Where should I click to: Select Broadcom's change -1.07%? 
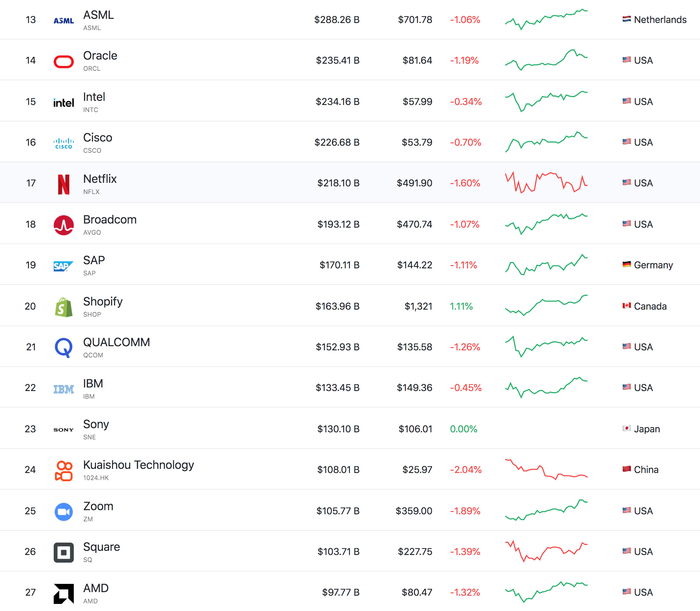(465, 224)
